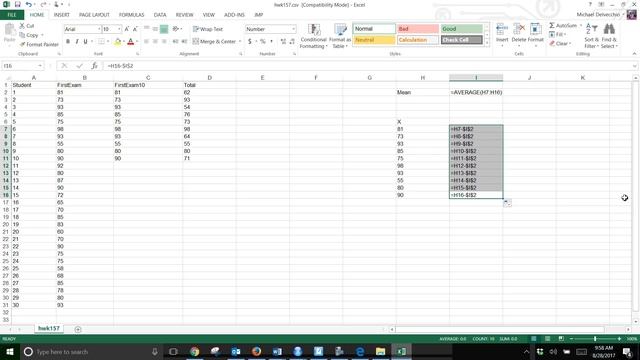Collapse the ribbon with the chevron
640x360 pixels.
[634, 53]
